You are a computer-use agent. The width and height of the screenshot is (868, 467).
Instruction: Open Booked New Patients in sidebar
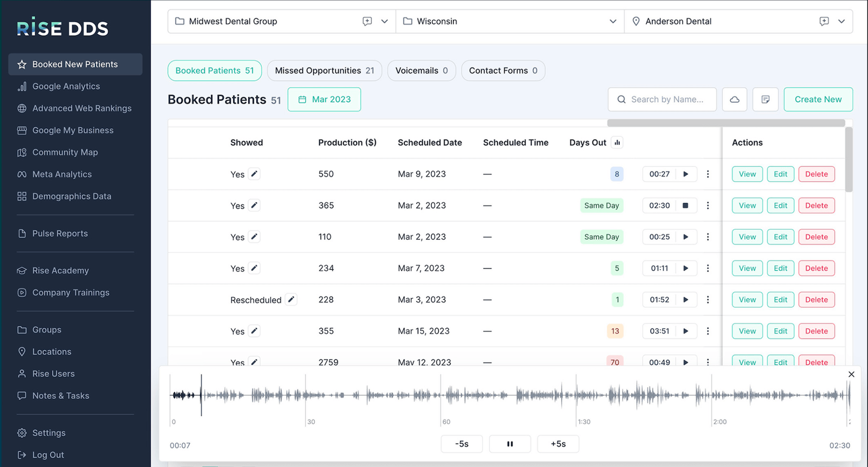75,64
